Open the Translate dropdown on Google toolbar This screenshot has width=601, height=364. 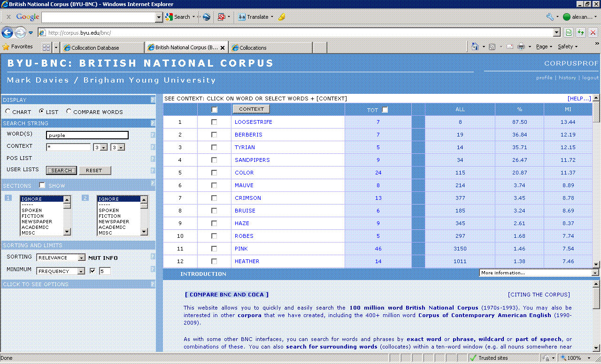coord(272,17)
